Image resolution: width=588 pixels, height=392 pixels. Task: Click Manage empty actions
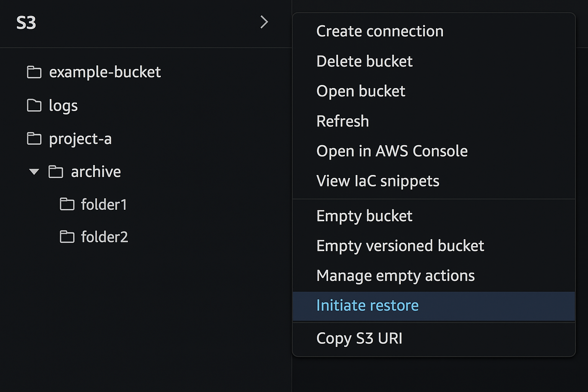tap(395, 275)
